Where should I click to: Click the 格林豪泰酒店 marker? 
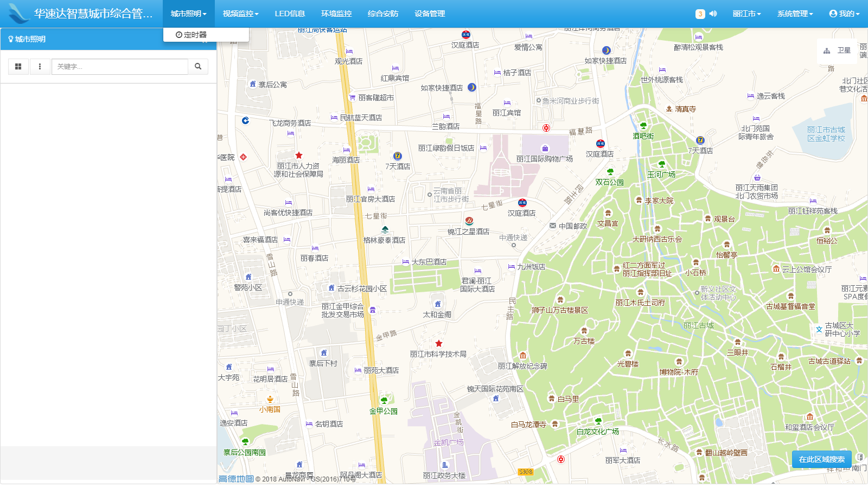pyautogui.click(x=385, y=229)
